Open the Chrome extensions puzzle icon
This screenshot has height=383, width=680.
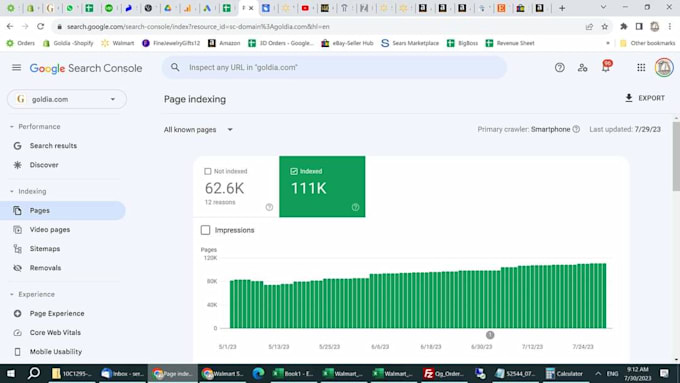coord(624,26)
